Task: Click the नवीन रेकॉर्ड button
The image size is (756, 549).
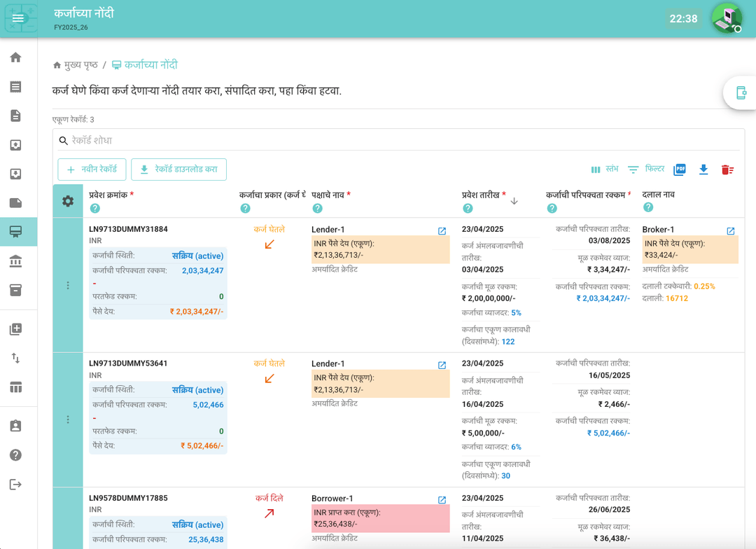Action: click(x=92, y=169)
